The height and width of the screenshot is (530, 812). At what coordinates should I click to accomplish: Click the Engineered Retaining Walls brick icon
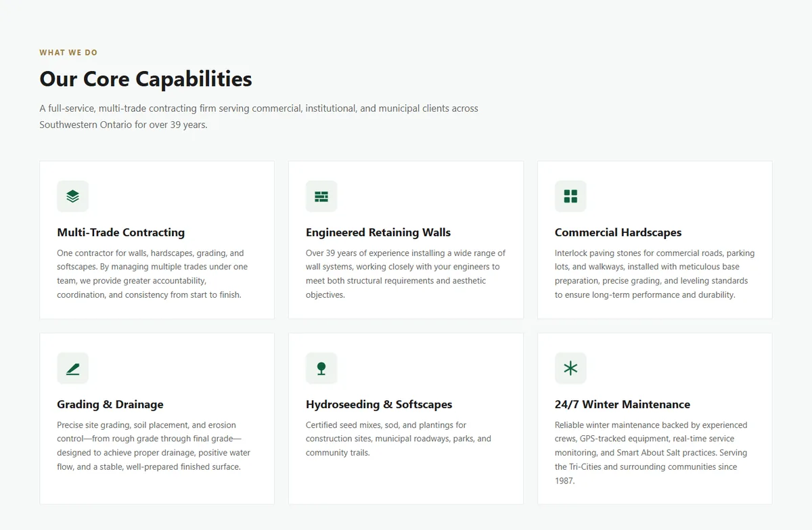pyautogui.click(x=321, y=196)
